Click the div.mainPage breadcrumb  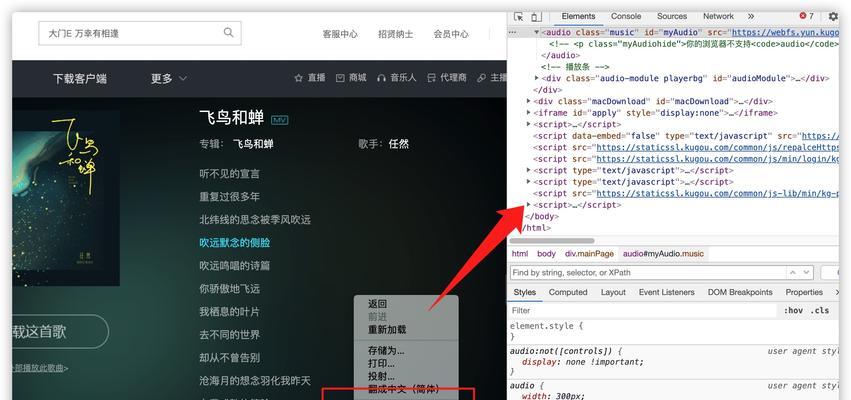tap(589, 253)
